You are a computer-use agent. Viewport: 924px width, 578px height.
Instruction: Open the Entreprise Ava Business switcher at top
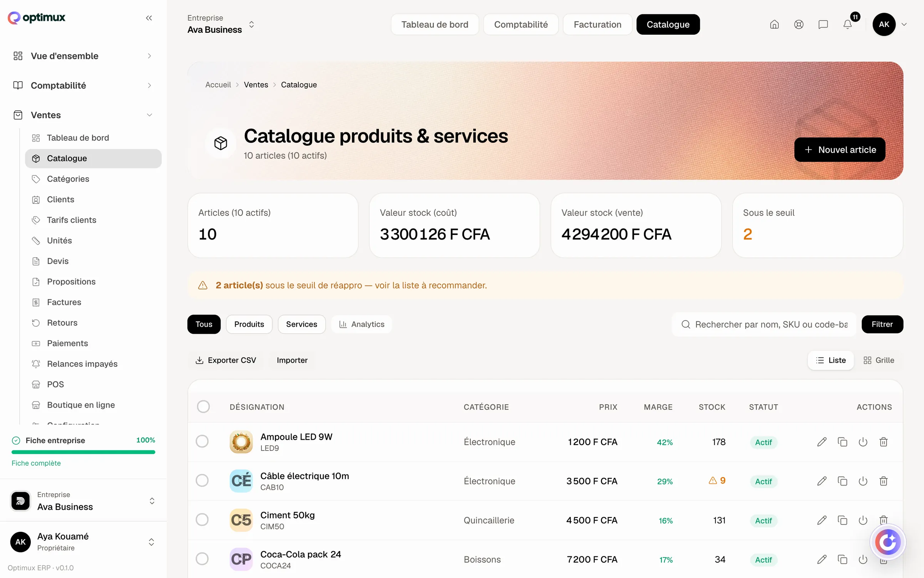[221, 24]
